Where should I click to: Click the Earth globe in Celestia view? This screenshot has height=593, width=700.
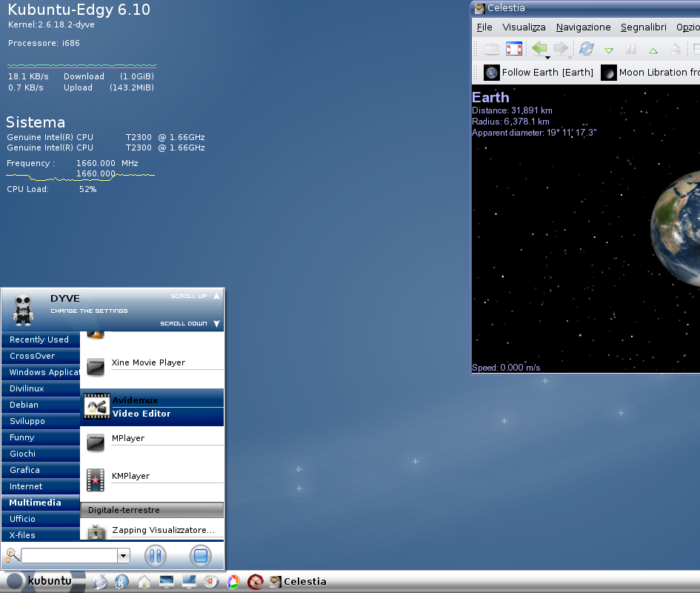click(x=676, y=228)
